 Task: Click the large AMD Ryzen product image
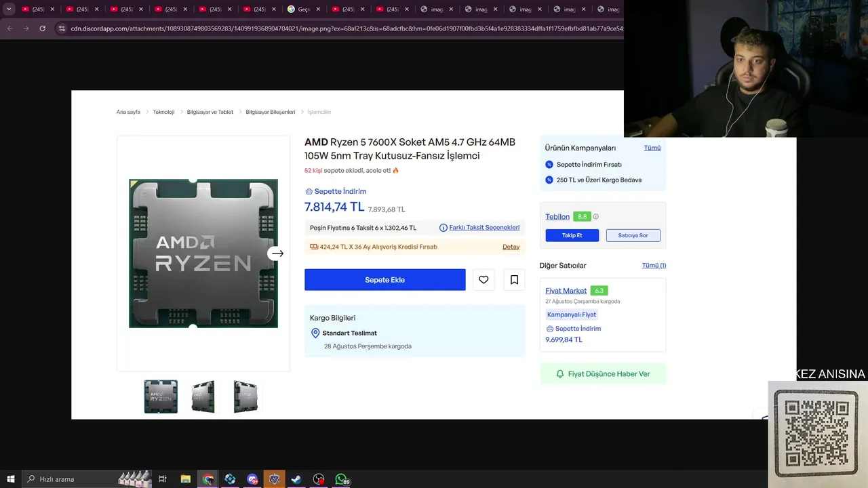(203, 253)
